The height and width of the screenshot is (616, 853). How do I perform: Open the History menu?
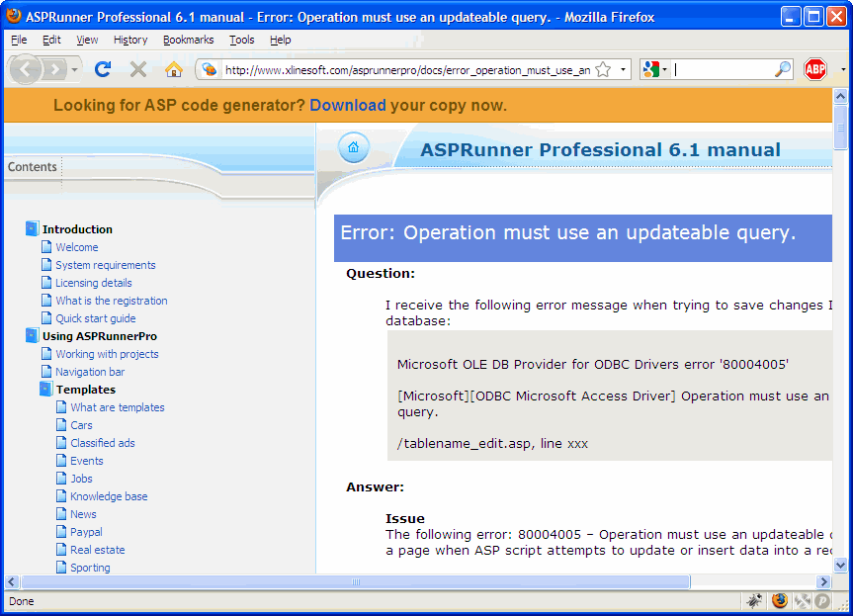click(130, 40)
